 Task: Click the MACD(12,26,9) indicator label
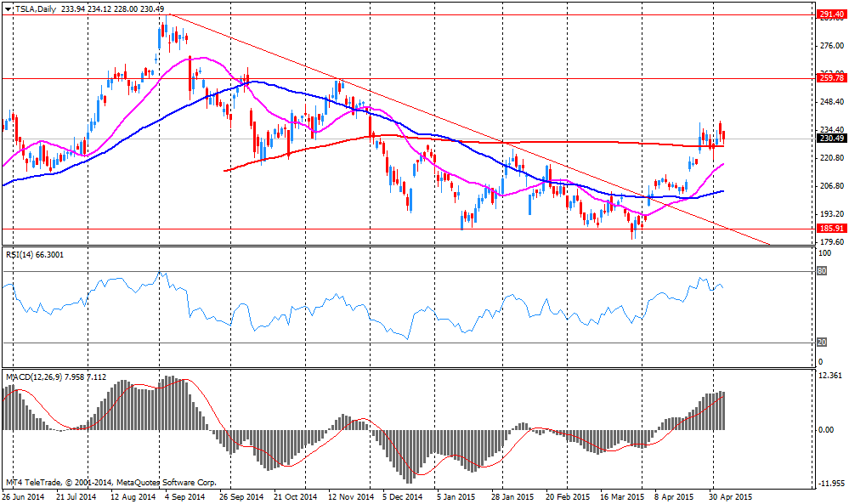56,377
